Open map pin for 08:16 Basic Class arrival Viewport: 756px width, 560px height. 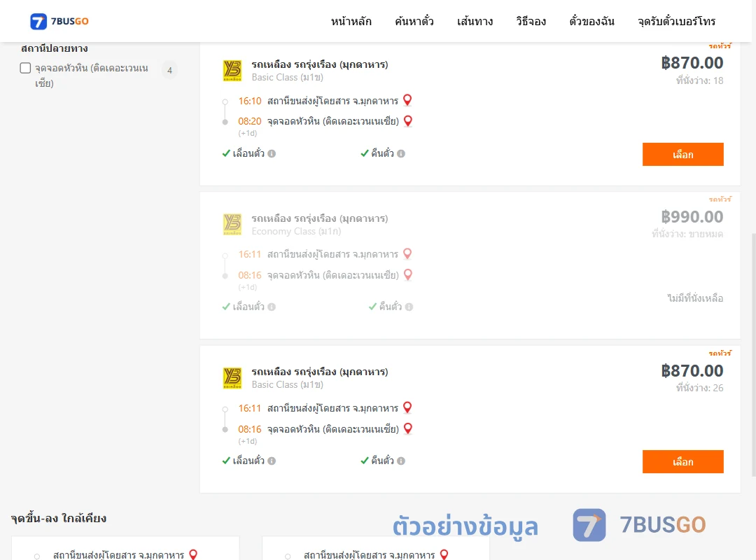408,428
